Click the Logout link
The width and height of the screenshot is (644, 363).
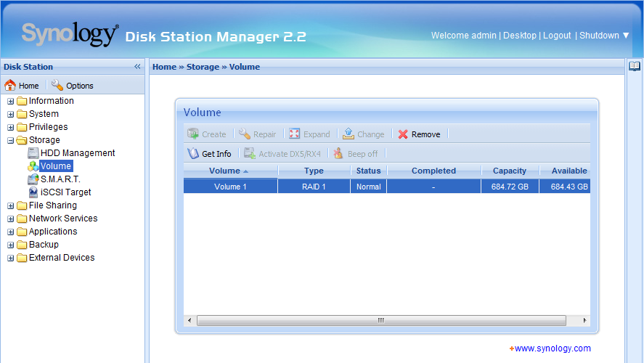point(557,36)
